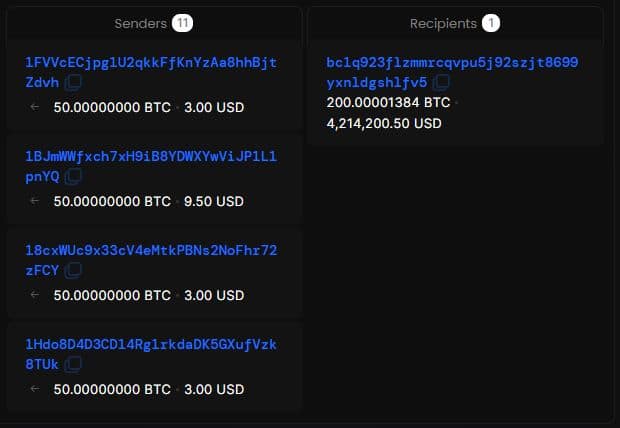Click the Senders header label
This screenshot has height=428, width=620.
140,24
